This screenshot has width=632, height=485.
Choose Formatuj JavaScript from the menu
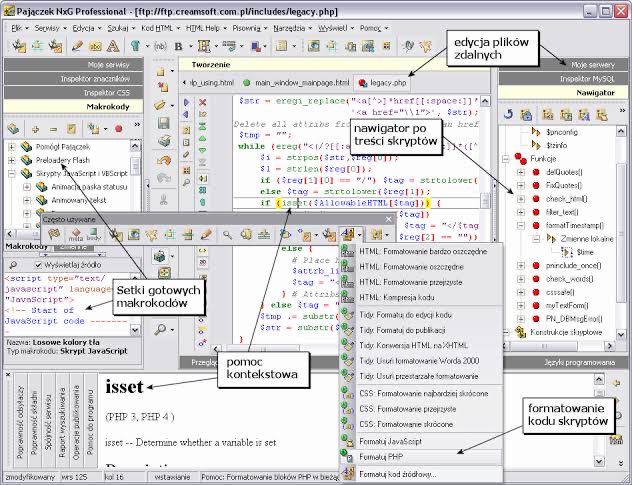421,441
